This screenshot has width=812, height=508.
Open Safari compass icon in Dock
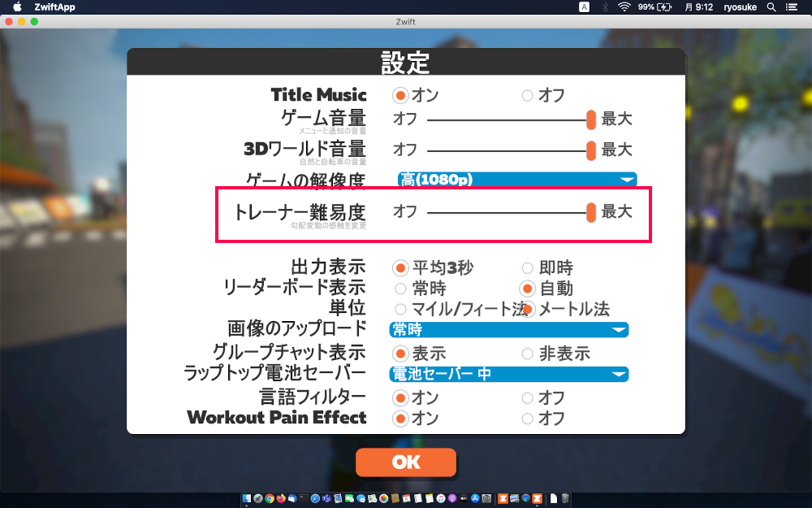click(315, 499)
